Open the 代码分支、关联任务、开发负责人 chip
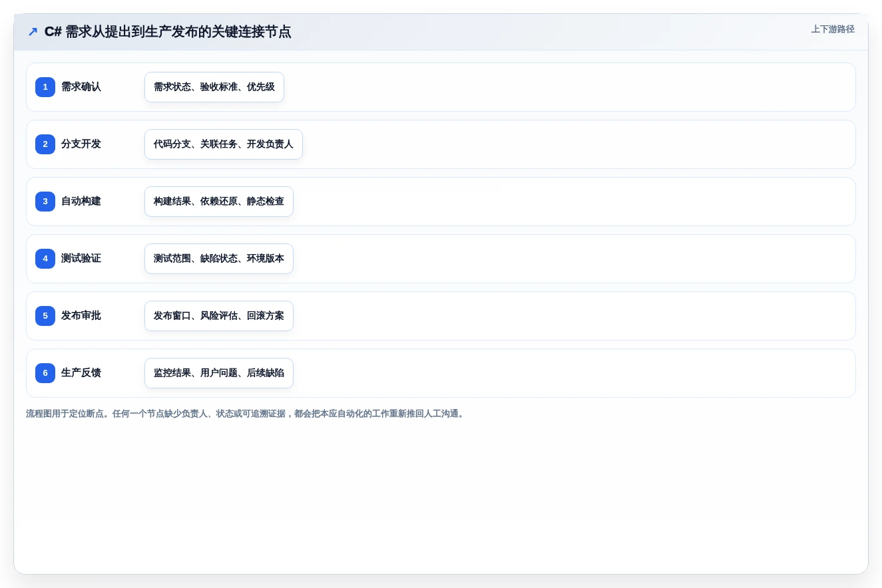This screenshot has height=588, width=882. 224,144
